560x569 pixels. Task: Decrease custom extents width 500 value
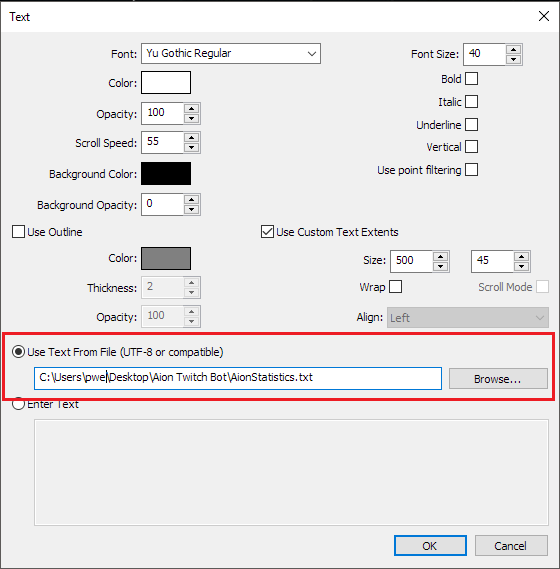click(440, 267)
